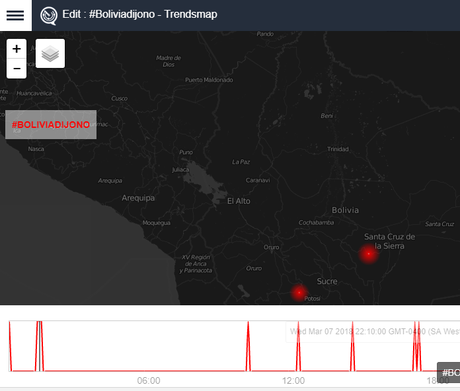Screen dimensions: 460x391
Task: Click the timeline spike between 12:00 and 18:00
Action: point(352,346)
